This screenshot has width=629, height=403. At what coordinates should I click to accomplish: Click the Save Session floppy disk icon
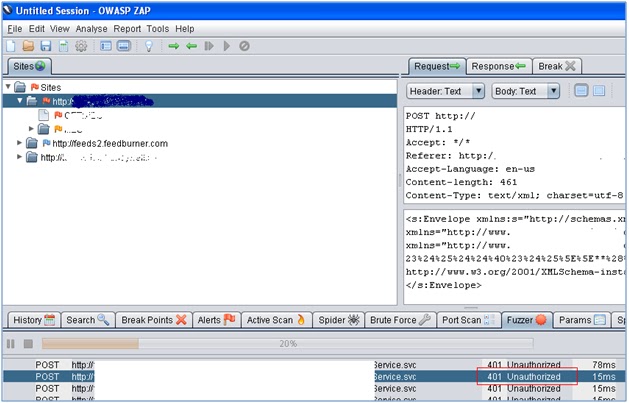pos(46,46)
